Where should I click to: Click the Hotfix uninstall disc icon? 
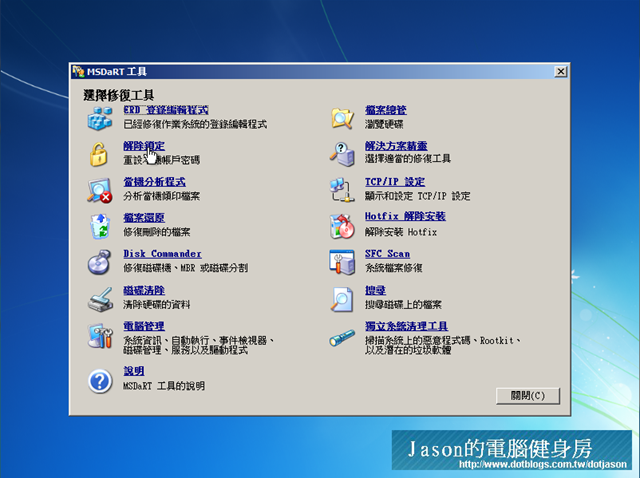[341, 226]
